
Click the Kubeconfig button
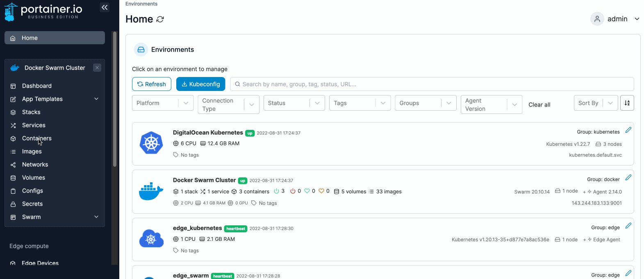tap(200, 84)
